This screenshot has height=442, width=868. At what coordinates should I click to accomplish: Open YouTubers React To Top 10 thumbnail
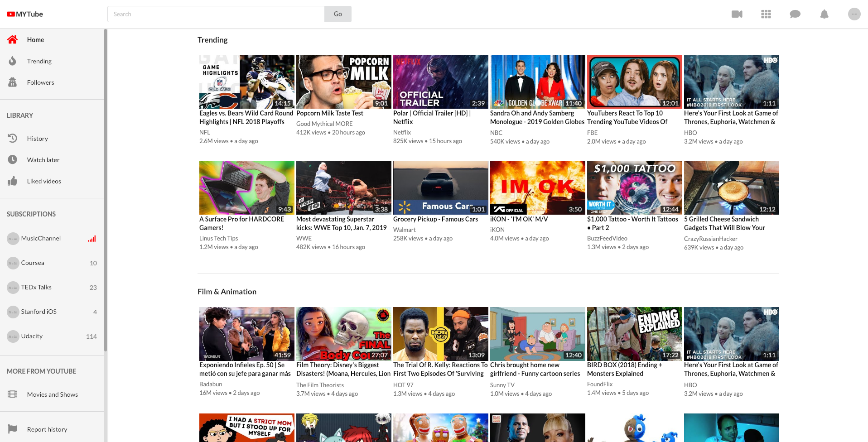point(635,82)
